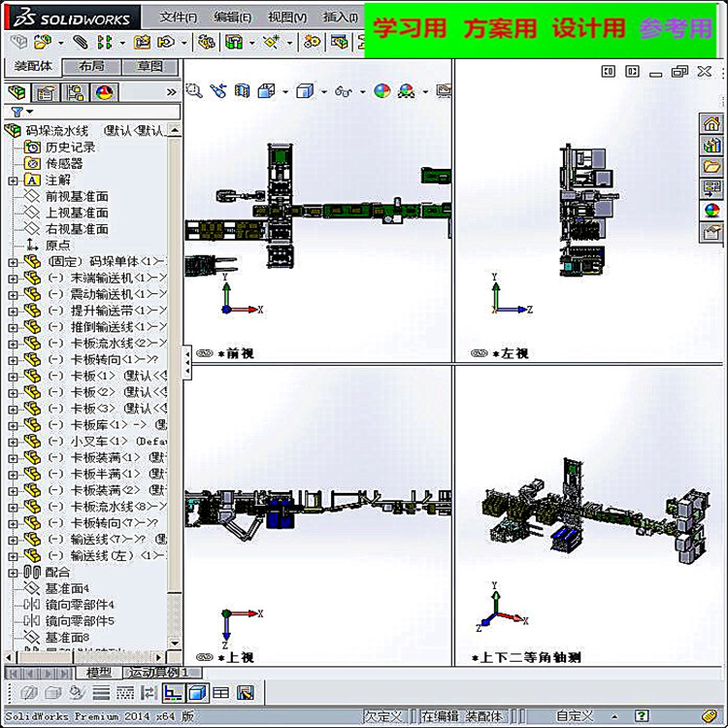The height and width of the screenshot is (728, 728).
Task: Switch to the 草图 tab
Action: click(149, 66)
